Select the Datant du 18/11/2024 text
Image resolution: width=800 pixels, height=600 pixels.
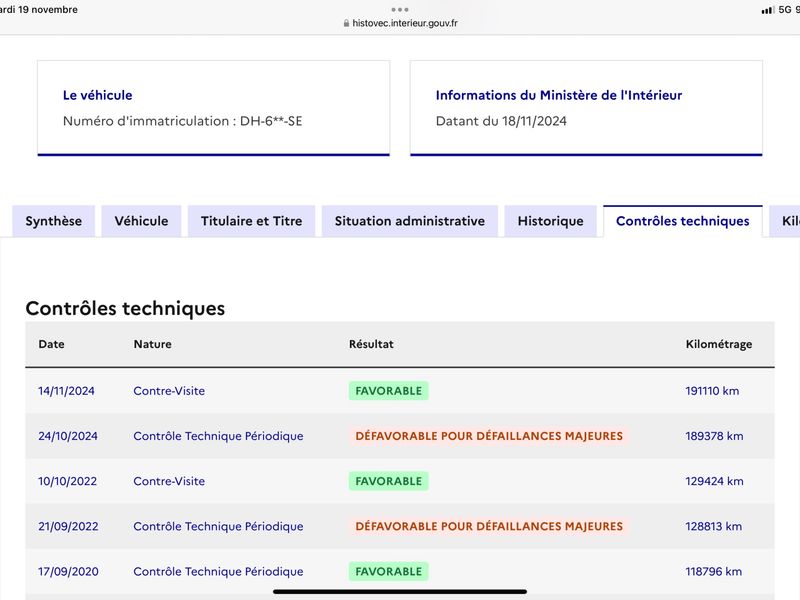click(x=501, y=121)
